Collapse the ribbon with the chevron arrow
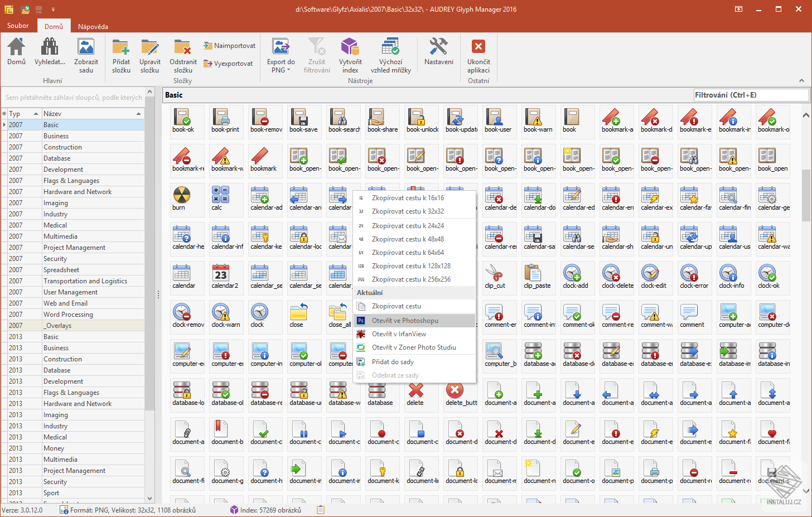Screen dimensions: 812x517 [x=801, y=81]
